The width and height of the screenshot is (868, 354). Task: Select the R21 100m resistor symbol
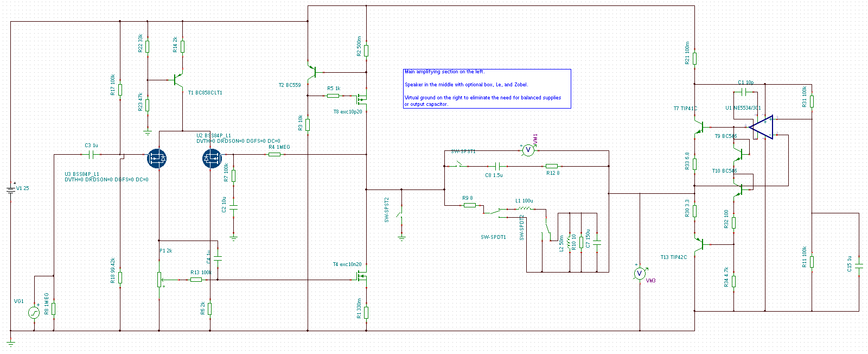pyautogui.click(x=694, y=59)
